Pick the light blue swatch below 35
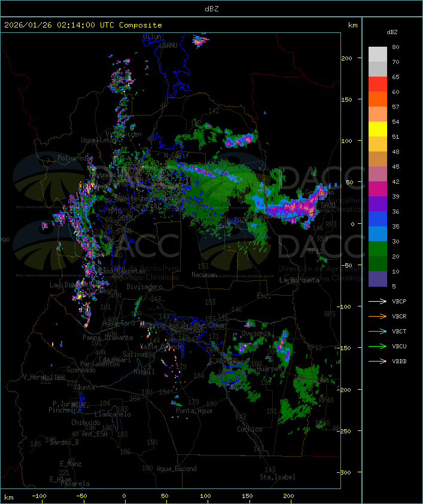The width and height of the screenshot is (423, 504). tap(378, 234)
